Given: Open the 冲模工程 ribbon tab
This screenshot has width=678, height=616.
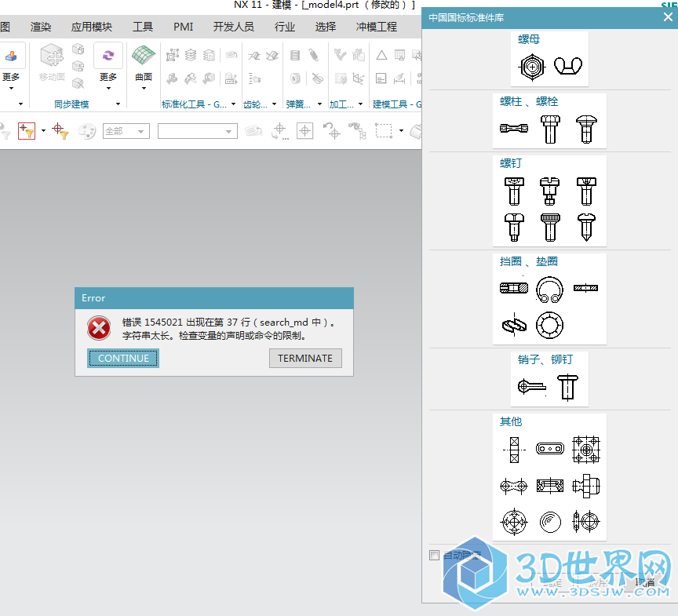Looking at the screenshot, I should tap(376, 27).
